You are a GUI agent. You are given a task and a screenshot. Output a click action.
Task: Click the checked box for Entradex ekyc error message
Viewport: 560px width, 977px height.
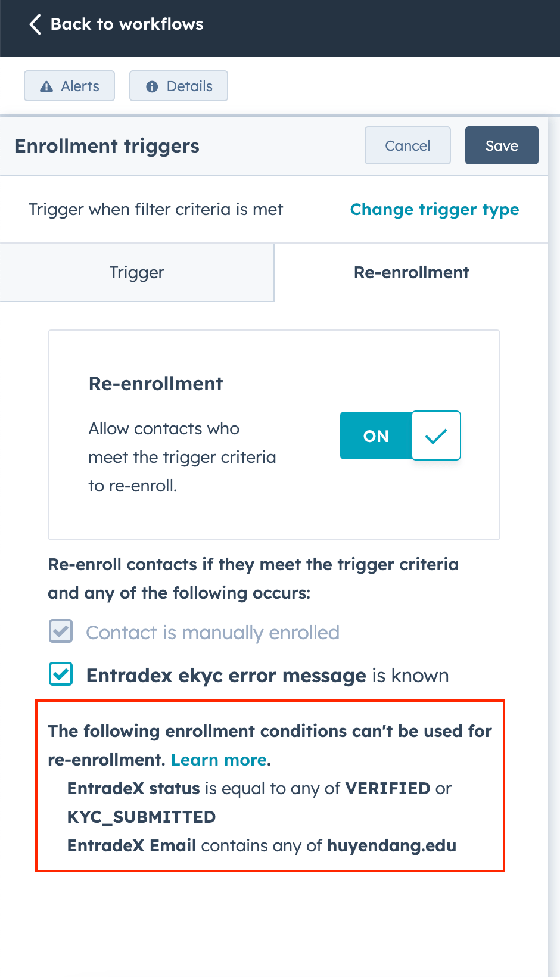[60, 674]
